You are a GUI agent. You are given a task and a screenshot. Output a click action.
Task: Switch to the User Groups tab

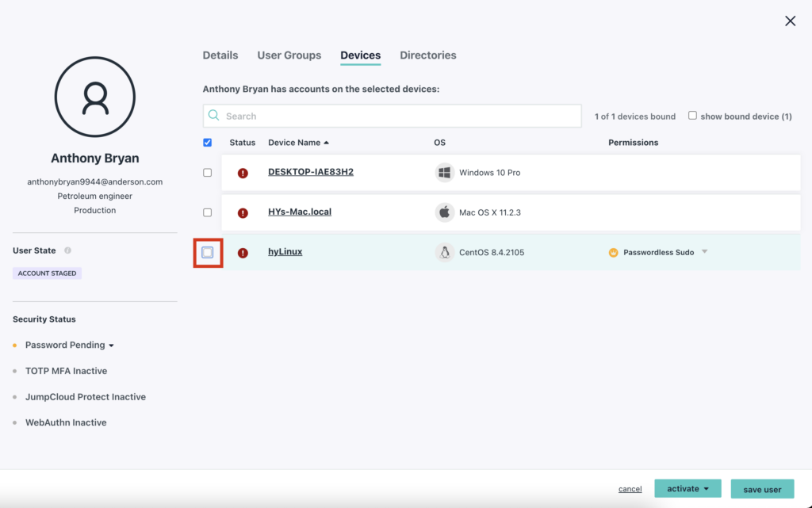(x=289, y=55)
